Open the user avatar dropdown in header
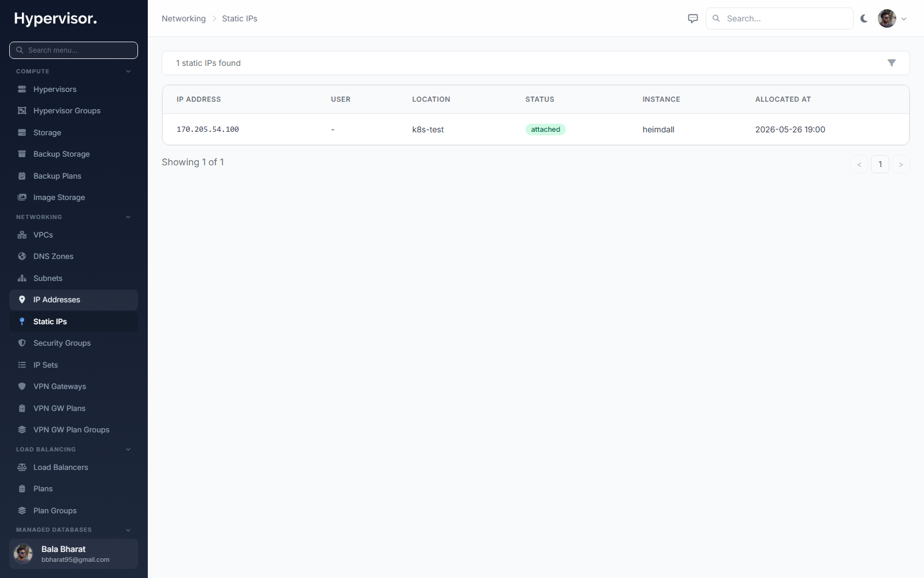This screenshot has height=578, width=924. coord(893,18)
